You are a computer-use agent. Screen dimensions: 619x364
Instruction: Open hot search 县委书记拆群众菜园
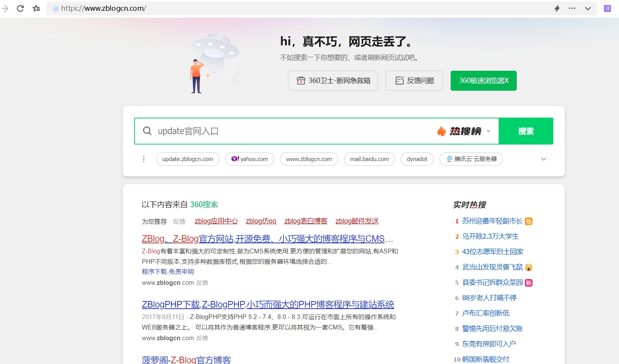(x=493, y=283)
